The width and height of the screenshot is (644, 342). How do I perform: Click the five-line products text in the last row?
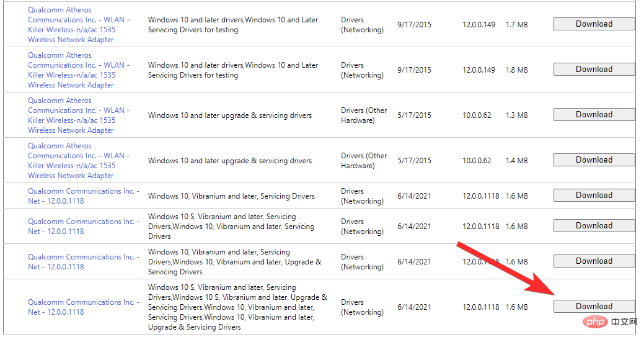point(238,307)
